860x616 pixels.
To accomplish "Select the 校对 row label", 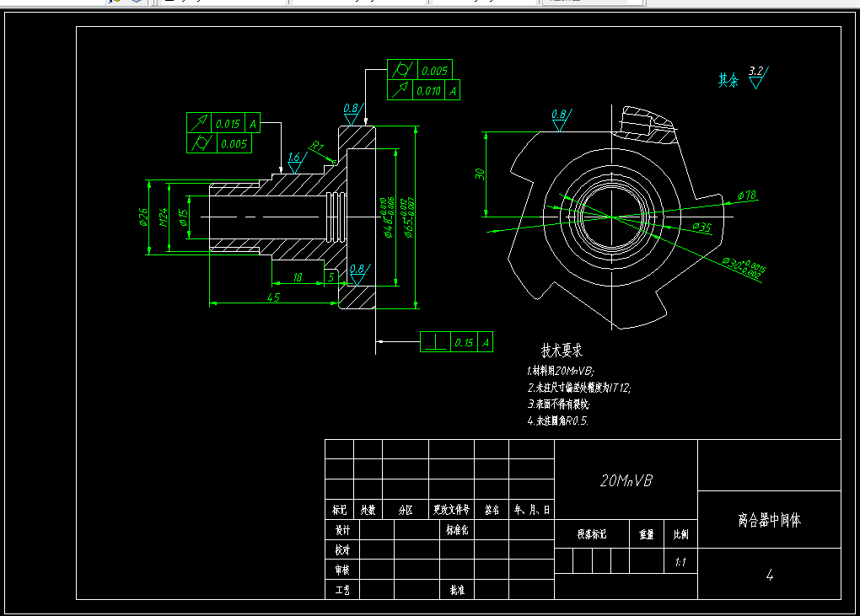I will 342,549.
